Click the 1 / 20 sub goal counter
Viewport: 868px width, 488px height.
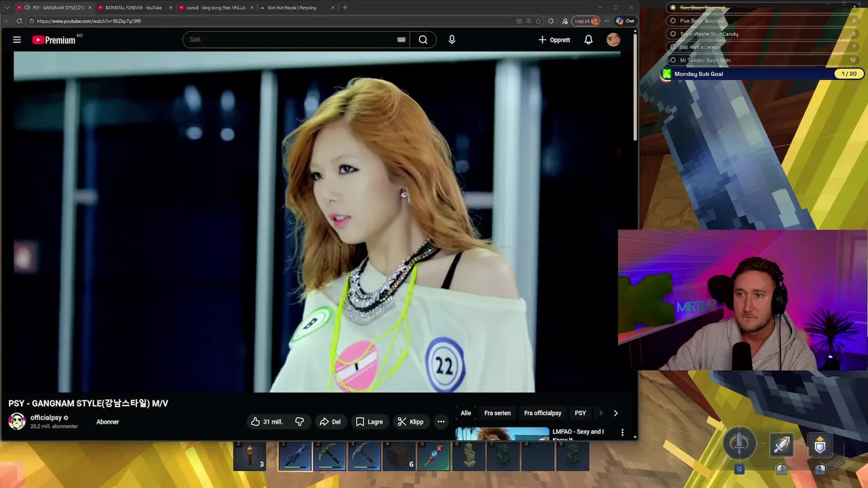pyautogui.click(x=848, y=74)
